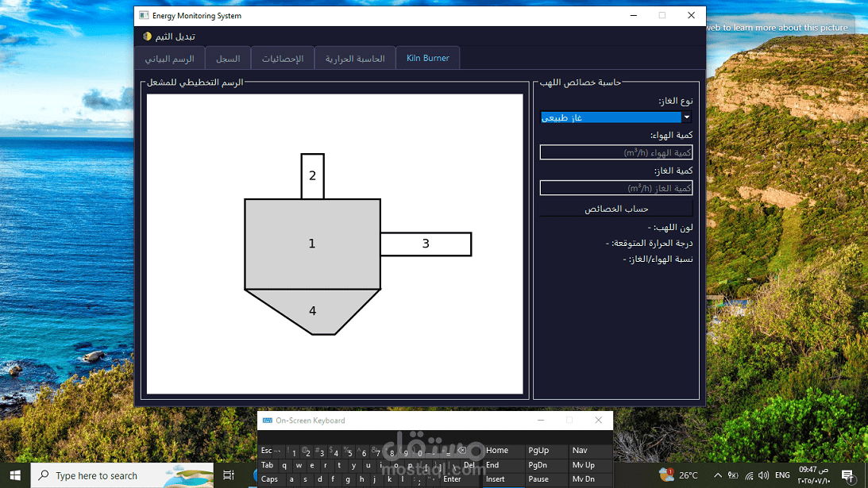Tap Home key on On-Screen Keyboard

pyautogui.click(x=503, y=451)
